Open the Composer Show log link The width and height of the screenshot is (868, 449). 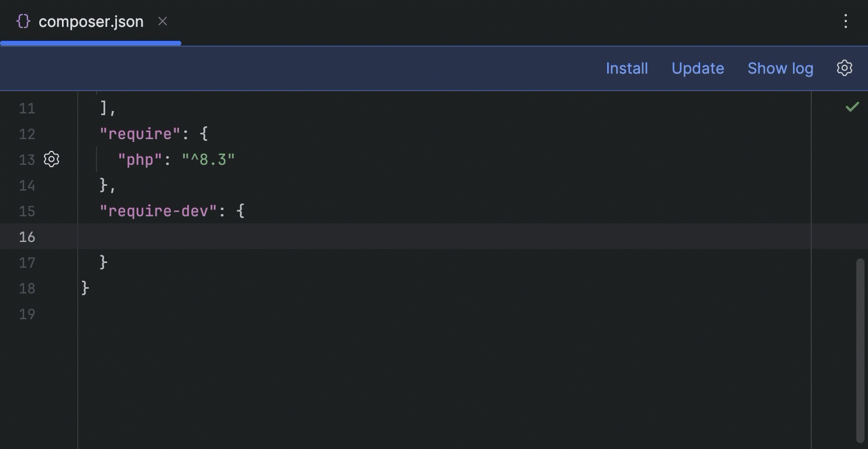pos(780,68)
